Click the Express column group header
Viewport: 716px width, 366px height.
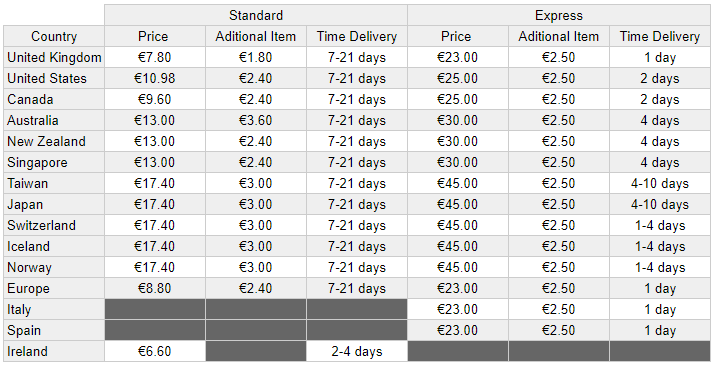point(559,15)
